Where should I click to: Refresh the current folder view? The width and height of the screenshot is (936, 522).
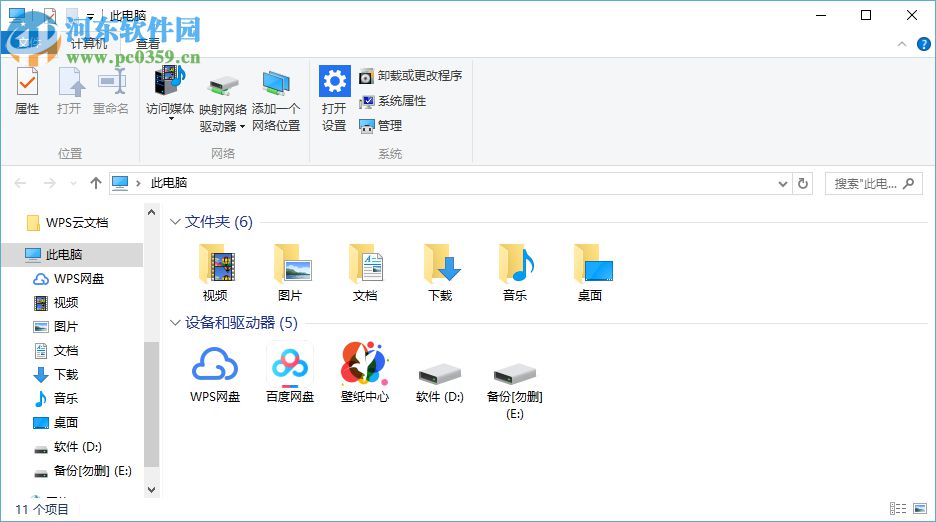[803, 184]
